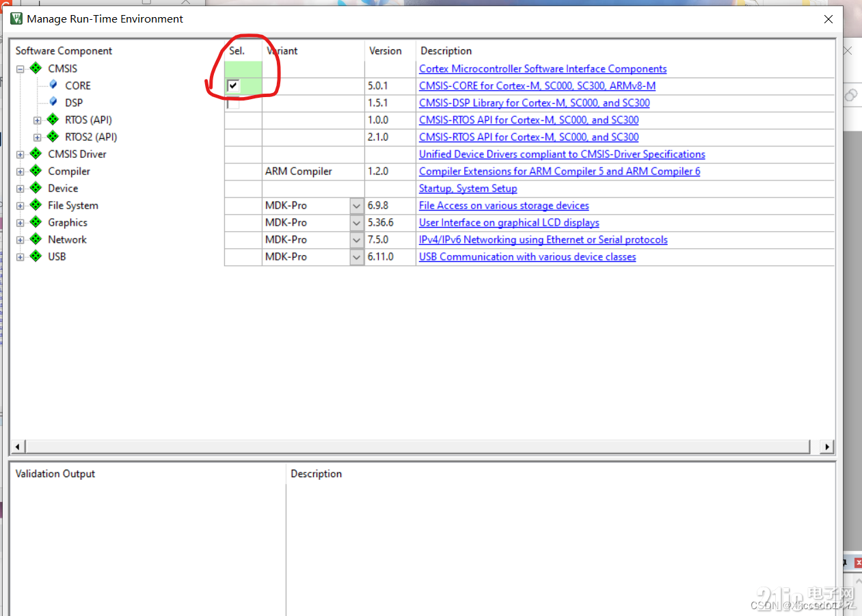Click the Keil app icon in title bar

point(16,18)
